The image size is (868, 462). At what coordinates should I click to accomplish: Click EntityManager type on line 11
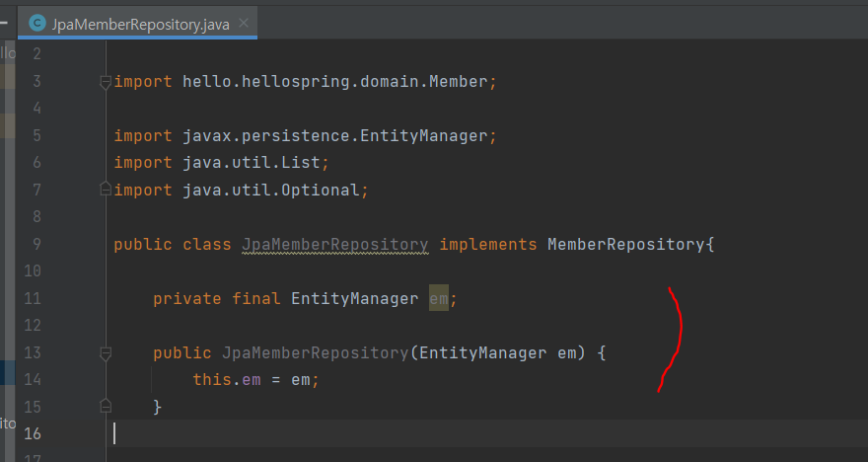point(354,298)
